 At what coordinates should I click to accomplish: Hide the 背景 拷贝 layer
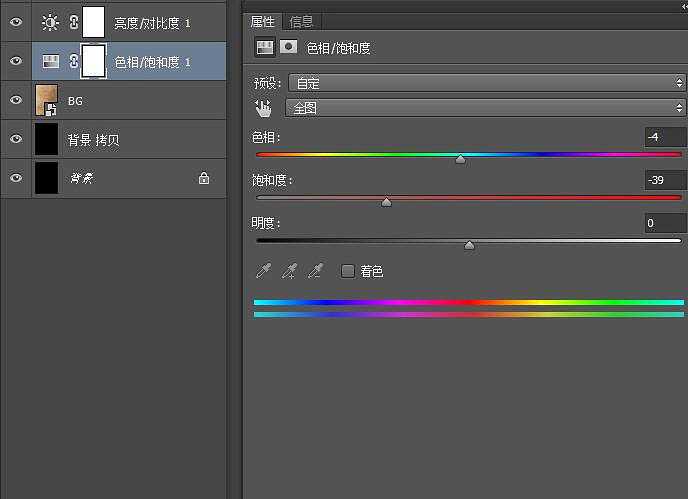[15, 139]
